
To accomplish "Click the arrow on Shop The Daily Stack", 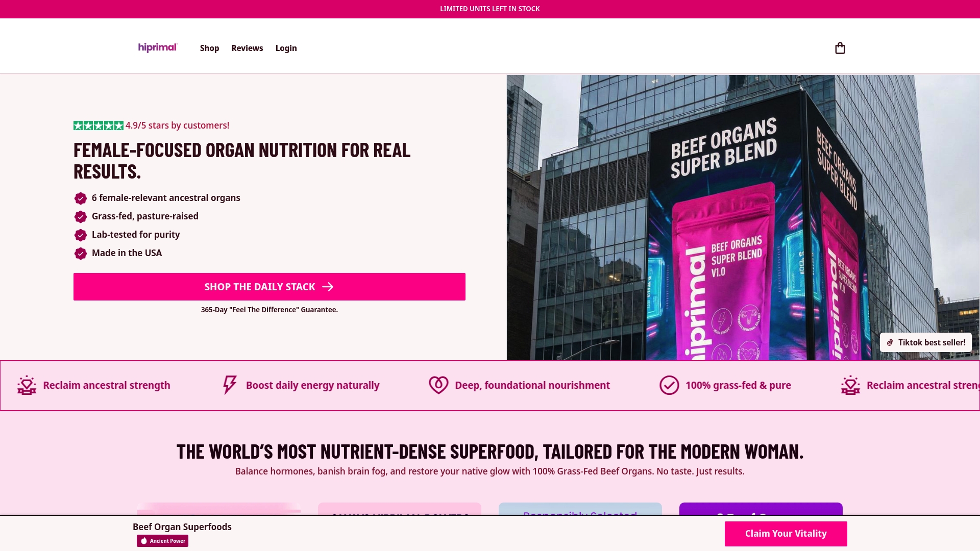I will point(328,287).
